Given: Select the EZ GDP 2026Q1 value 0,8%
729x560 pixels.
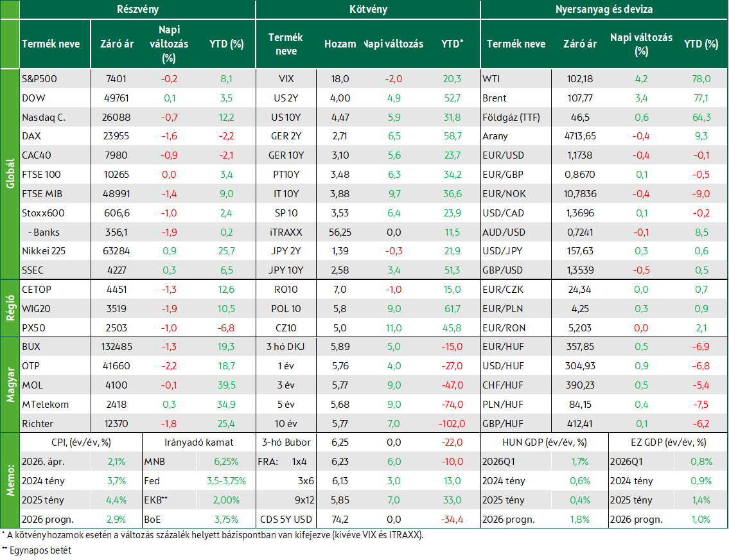Looking at the screenshot, I should point(701,462).
